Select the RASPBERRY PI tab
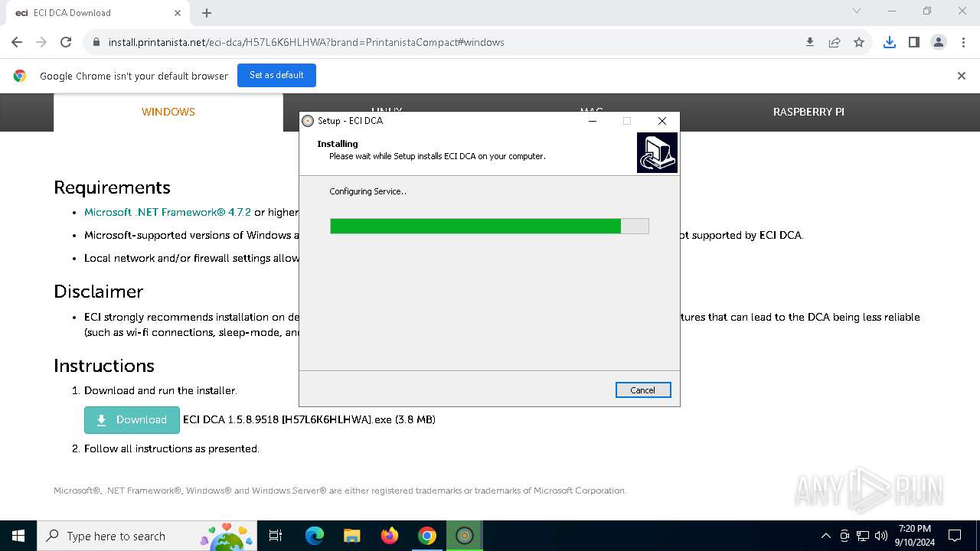The image size is (980, 551). tap(808, 112)
